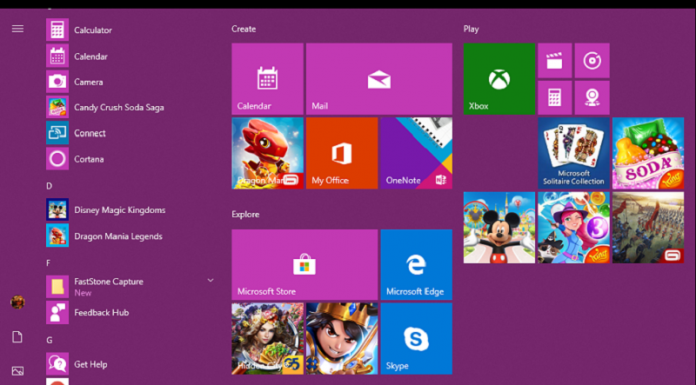Open the Groove Music disc tile
The image size is (696, 385).
point(592,60)
